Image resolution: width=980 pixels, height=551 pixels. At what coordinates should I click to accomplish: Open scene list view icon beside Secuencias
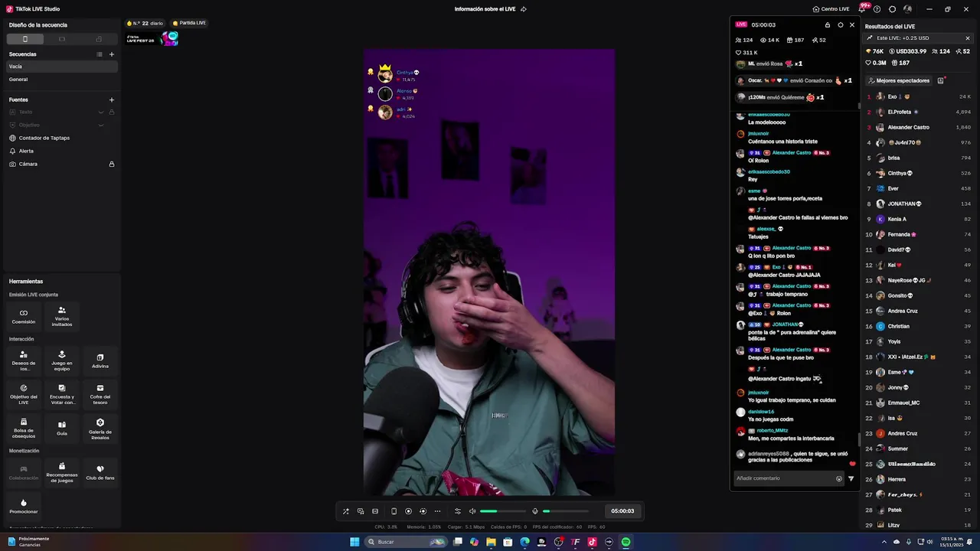pos(99,54)
